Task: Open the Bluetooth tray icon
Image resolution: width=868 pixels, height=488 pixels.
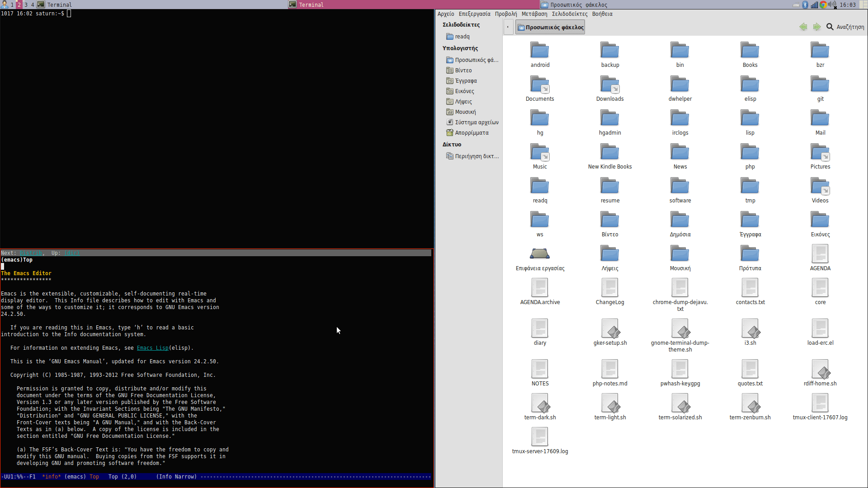Action: tap(805, 5)
